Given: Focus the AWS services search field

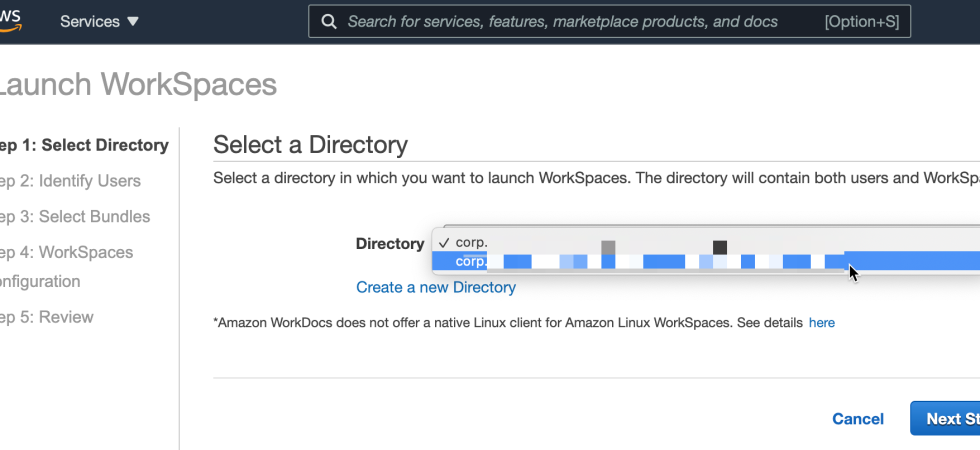Looking at the screenshot, I should point(609,22).
